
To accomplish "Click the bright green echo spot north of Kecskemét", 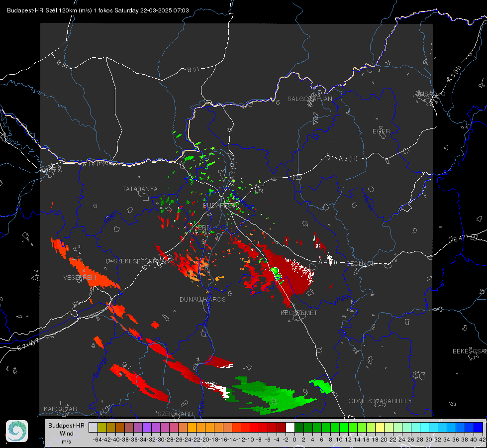I will 276,273.
